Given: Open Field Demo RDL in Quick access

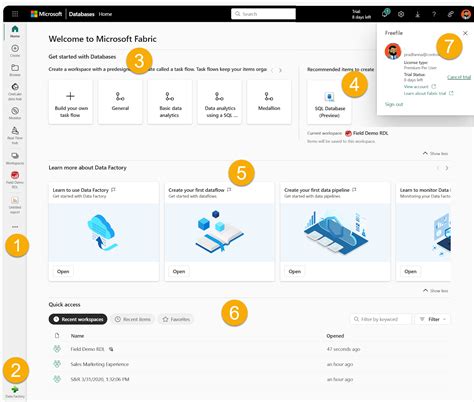Looking at the screenshot, I should coord(87,349).
